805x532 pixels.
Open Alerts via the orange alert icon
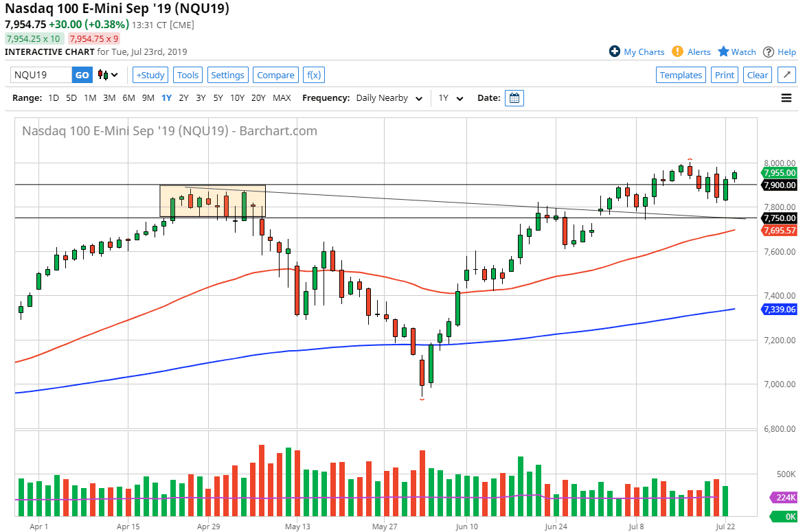tap(677, 51)
